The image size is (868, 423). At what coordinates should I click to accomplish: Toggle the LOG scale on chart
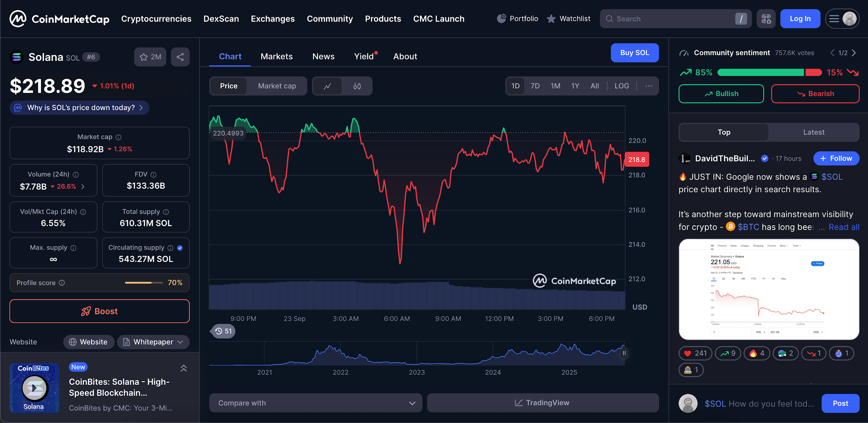(x=621, y=86)
